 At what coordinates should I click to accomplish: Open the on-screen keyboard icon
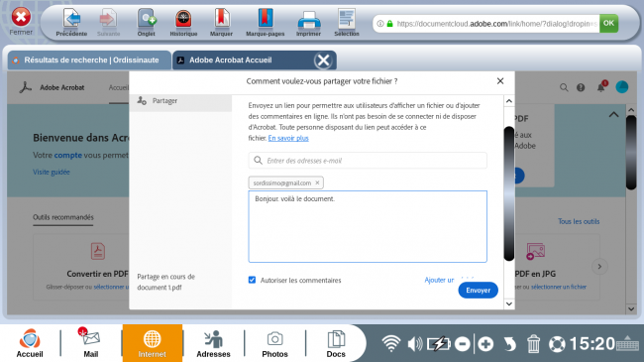627,342
